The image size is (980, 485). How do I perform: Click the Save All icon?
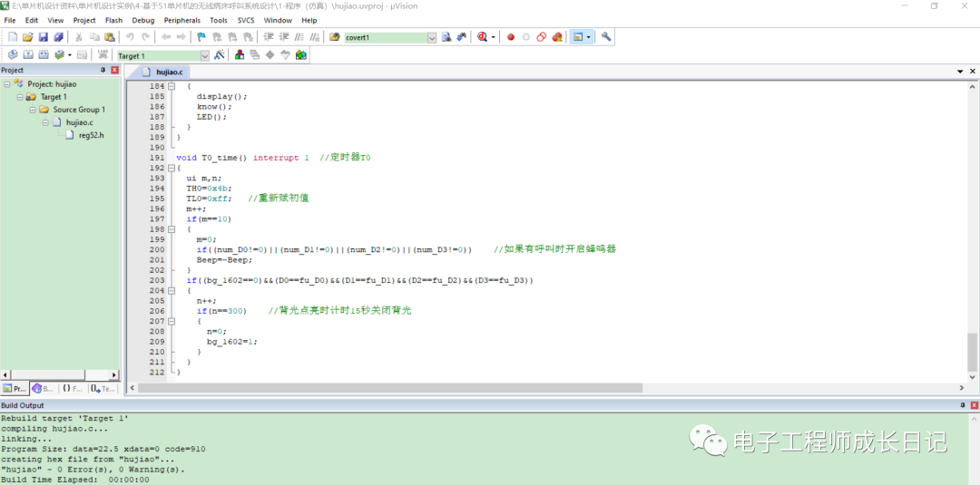pos(58,37)
